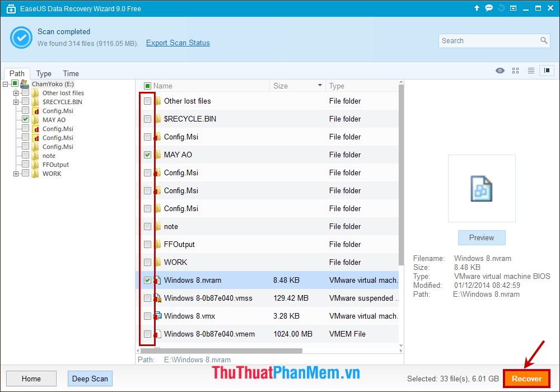560x392 pixels.
Task: Open the feedback chat bubble in title bar
Action: (x=489, y=8)
